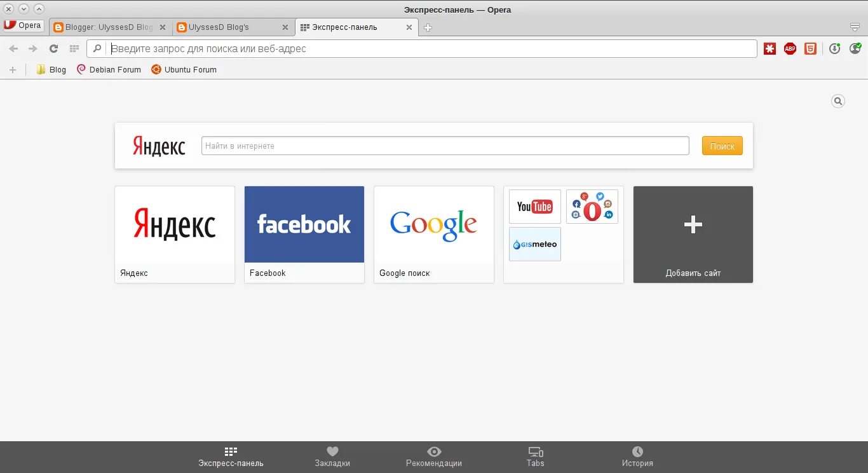Click the Добавить сайт tile
Screen dimensions: 868x473
click(693, 234)
